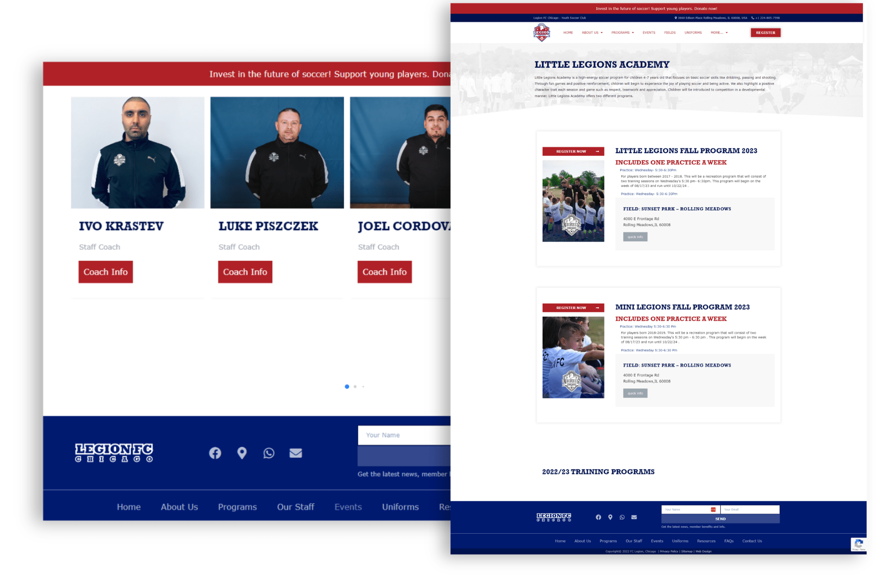Image resolution: width=882 pixels, height=588 pixels.
Task: Click Events link in left page footer
Action: tap(348, 507)
